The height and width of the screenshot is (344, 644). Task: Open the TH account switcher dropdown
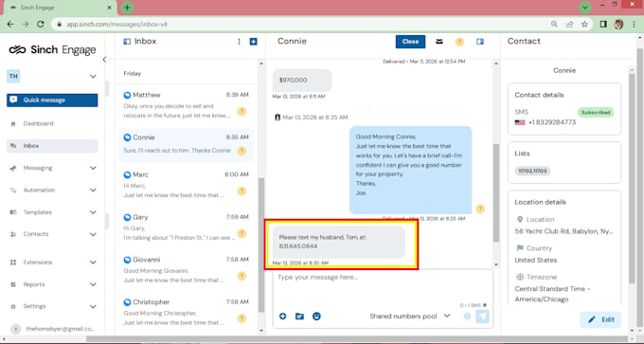coord(52,77)
